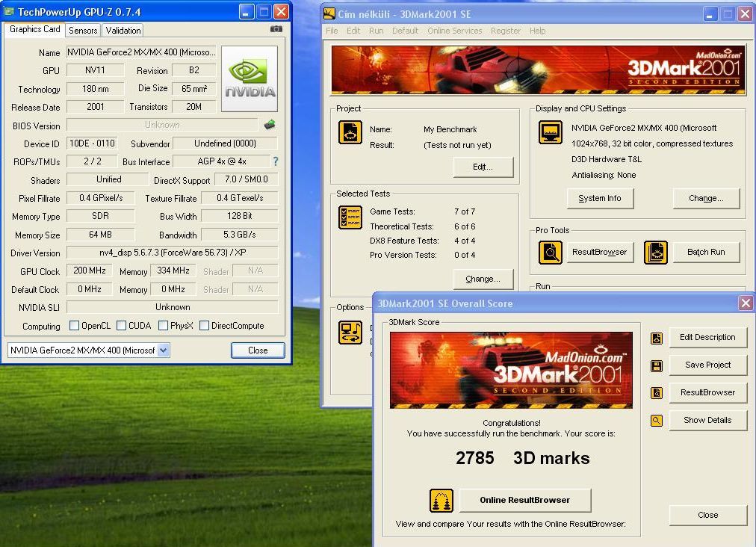The height and width of the screenshot is (547, 756).
Task: Switch to the Sensors tab
Action: coord(83,31)
